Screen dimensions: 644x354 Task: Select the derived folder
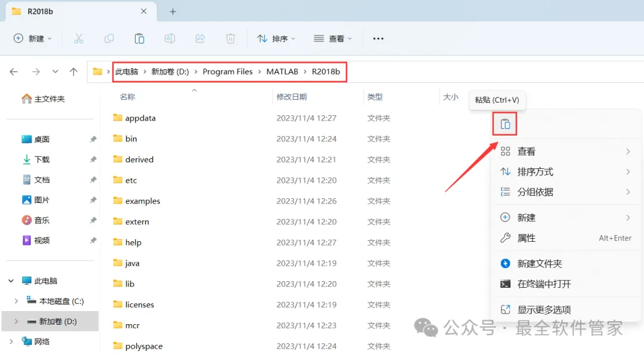point(139,159)
